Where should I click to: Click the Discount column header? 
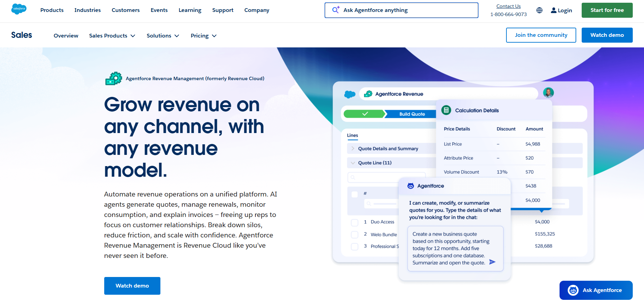tap(506, 129)
